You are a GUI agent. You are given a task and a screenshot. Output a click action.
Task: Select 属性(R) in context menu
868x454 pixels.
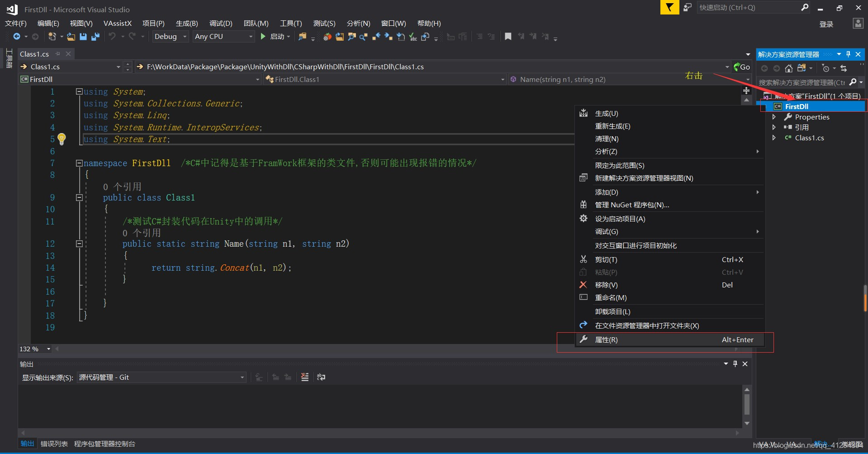[x=669, y=340]
